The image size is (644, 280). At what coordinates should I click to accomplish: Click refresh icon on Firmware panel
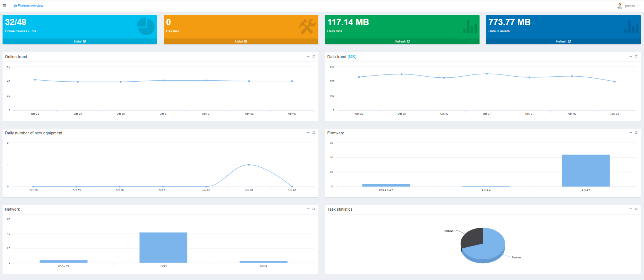(636, 133)
